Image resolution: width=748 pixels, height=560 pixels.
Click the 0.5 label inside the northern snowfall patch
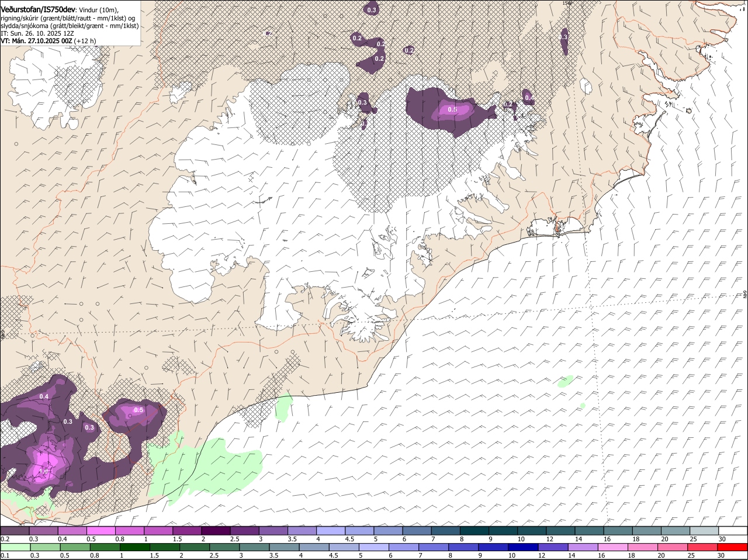tap(452, 110)
